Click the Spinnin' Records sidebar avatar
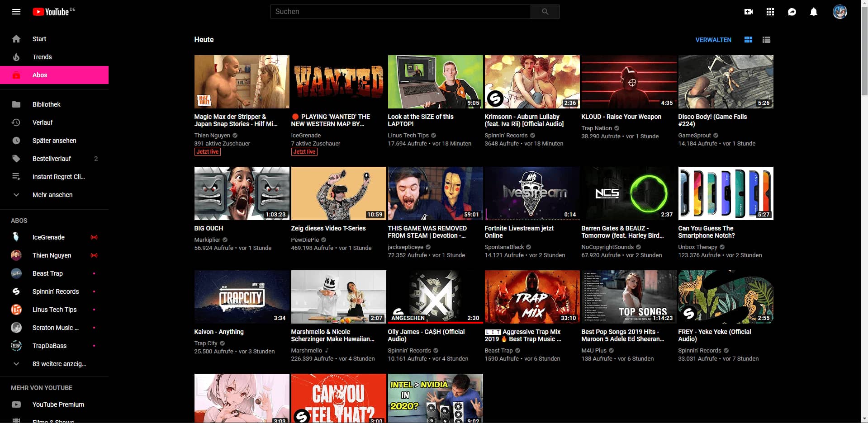The image size is (868, 423). tap(16, 291)
